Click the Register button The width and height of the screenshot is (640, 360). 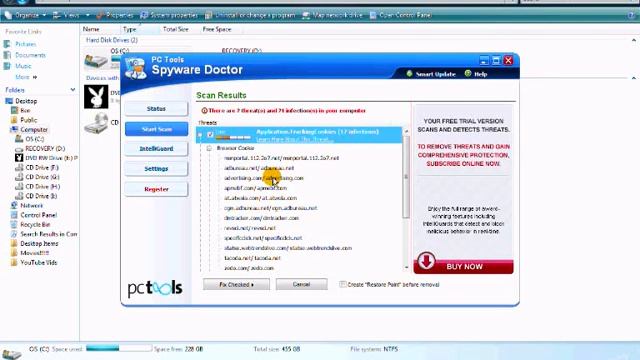[x=156, y=189]
